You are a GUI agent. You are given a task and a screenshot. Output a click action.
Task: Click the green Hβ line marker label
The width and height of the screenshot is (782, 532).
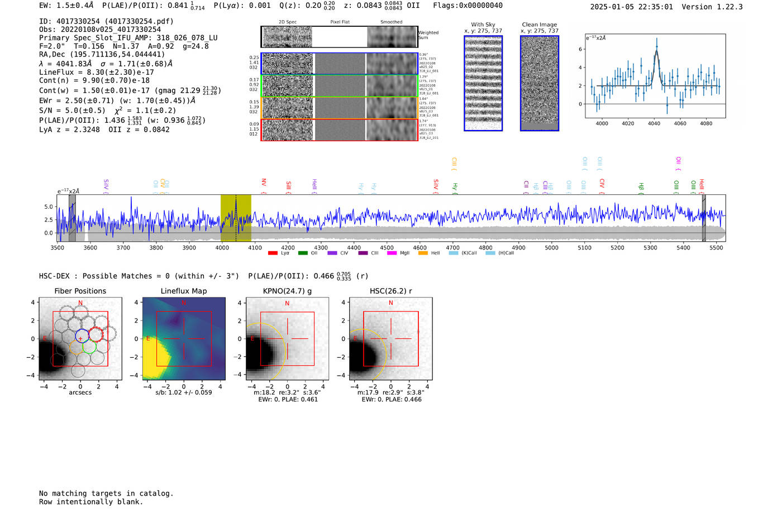click(641, 186)
